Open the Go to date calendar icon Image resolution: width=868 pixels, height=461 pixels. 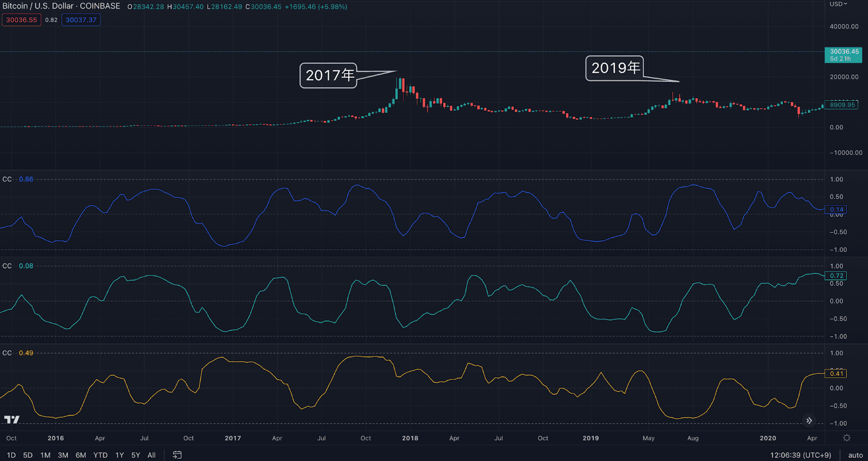click(177, 455)
